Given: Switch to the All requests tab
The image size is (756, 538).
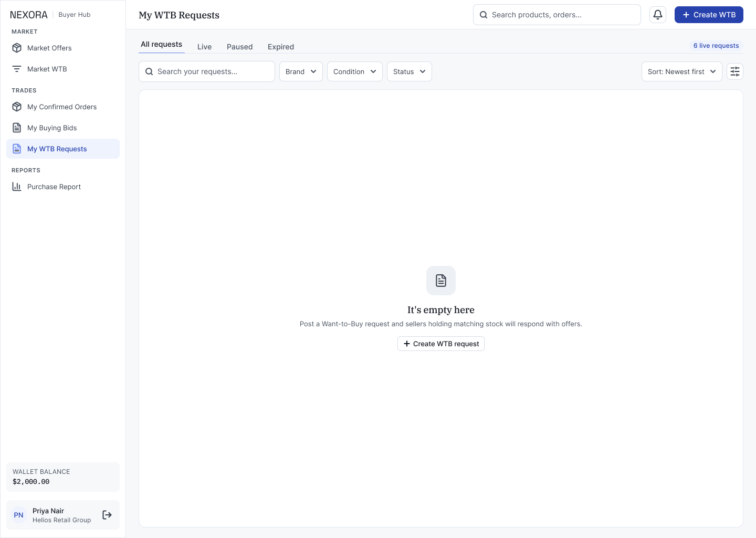Looking at the screenshot, I should pyautogui.click(x=162, y=45).
